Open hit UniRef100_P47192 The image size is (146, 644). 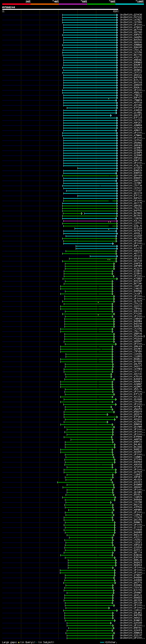(x=131, y=17)
